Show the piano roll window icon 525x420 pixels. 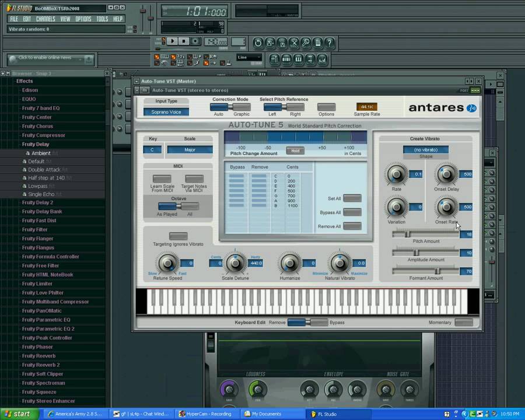[x=298, y=60]
